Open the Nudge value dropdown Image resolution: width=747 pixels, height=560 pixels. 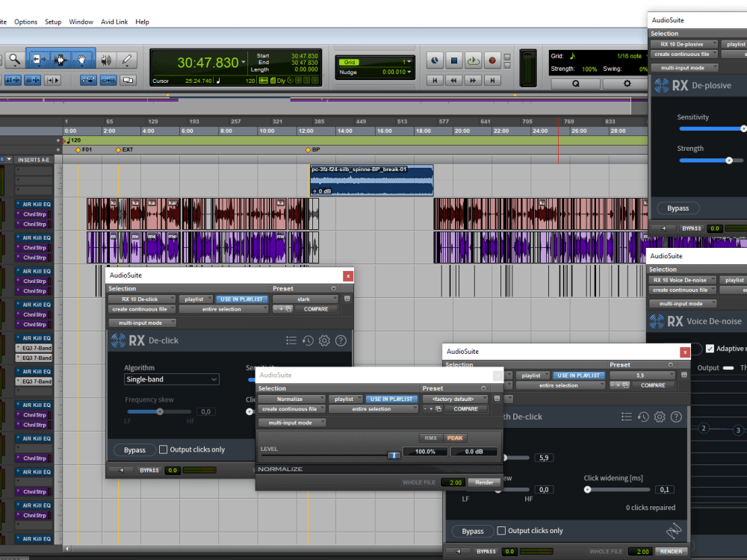coord(409,72)
